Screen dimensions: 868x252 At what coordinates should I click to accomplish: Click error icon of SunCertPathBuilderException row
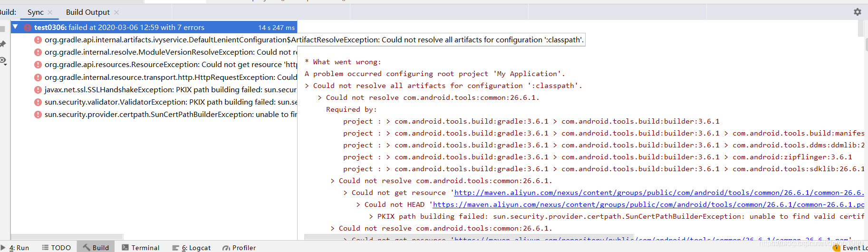(x=38, y=114)
